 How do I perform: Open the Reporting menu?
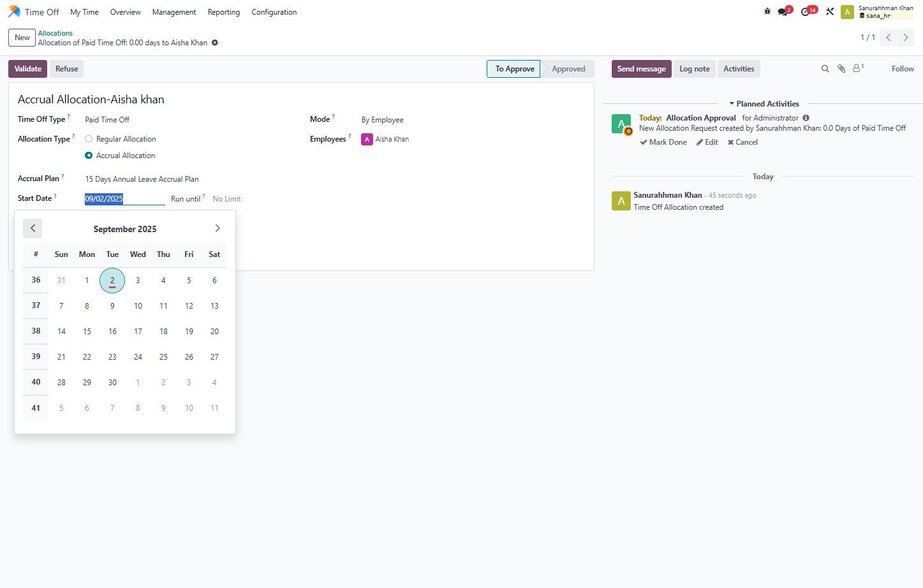click(224, 12)
